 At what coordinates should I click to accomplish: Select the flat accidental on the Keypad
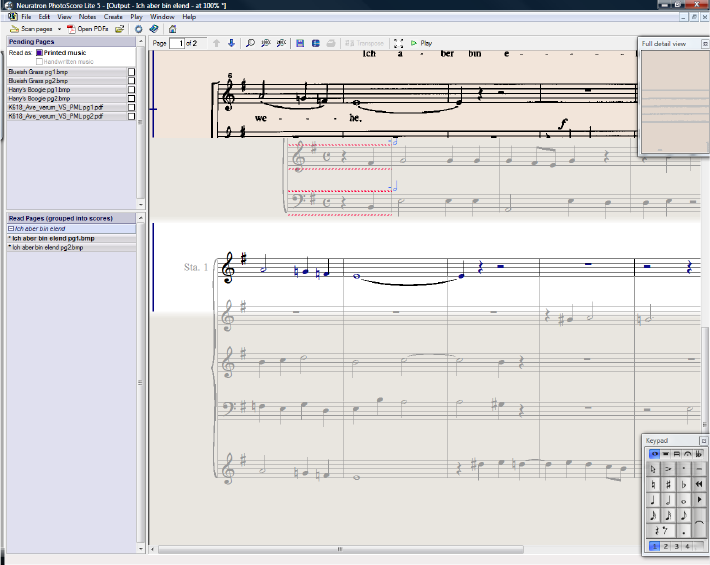coord(685,484)
